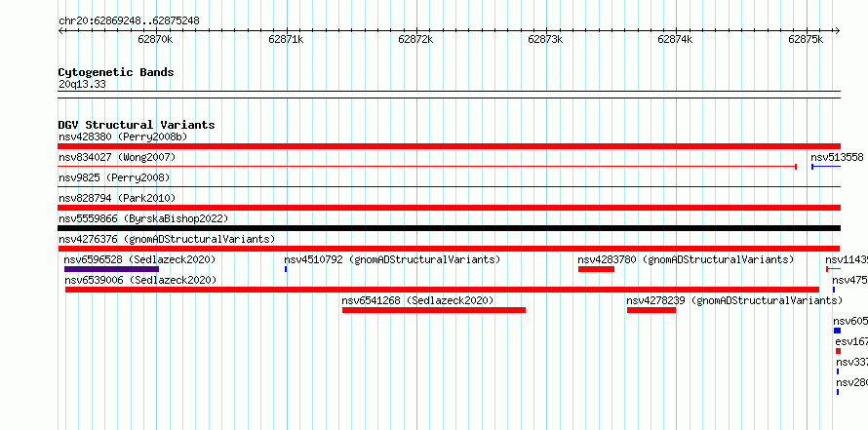Viewport: 868px width, 430px height.
Task: Click the chr20:62869248..62875248 coordinates label
Action: (x=129, y=21)
